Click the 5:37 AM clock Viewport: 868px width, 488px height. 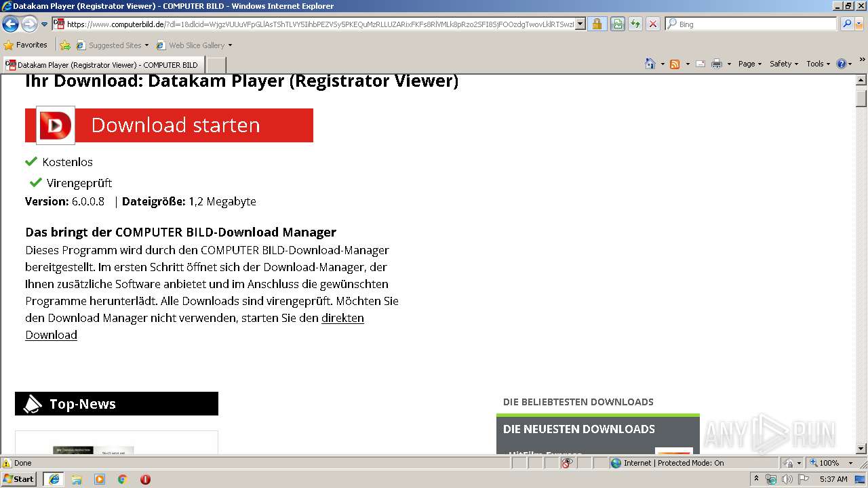tap(833, 479)
